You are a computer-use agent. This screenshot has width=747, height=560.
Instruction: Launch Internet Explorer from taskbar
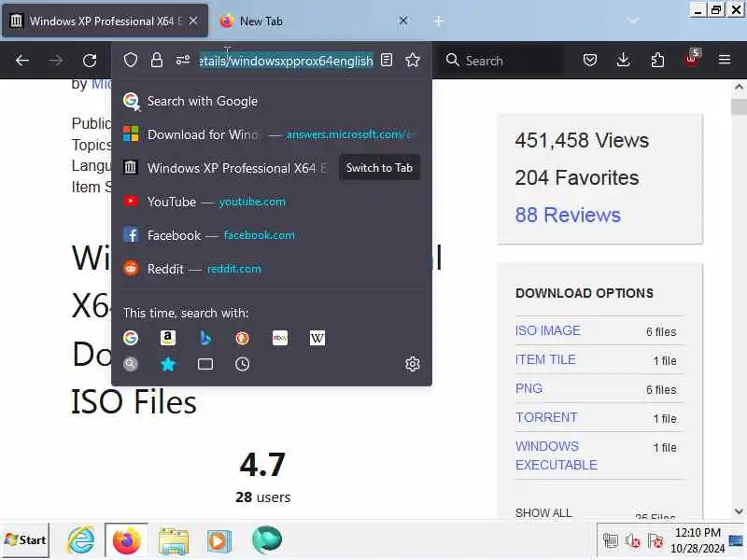[80, 541]
